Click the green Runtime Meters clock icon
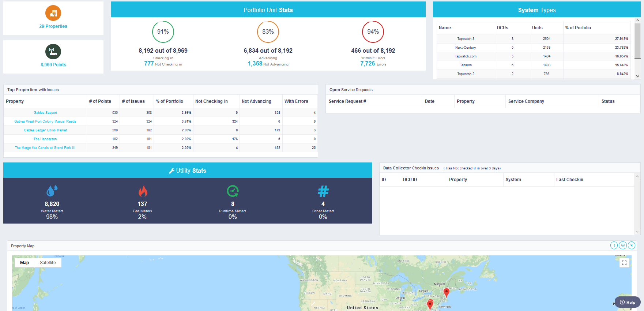 (233, 191)
